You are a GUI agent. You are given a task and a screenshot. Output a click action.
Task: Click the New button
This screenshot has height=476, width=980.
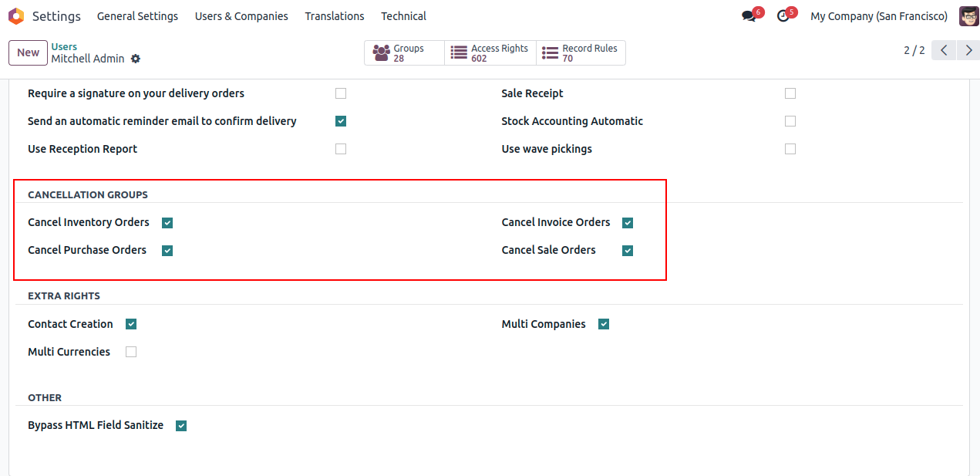tap(28, 52)
